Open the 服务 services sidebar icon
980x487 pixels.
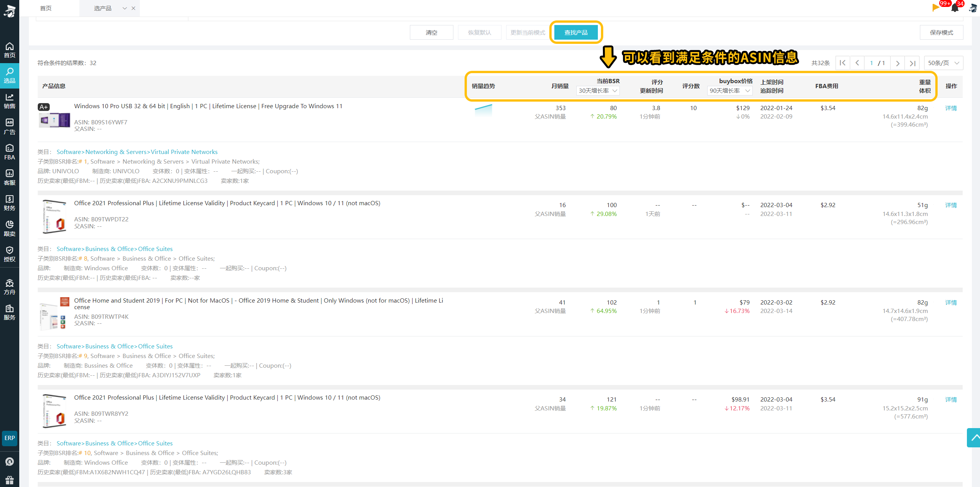coord(9,312)
